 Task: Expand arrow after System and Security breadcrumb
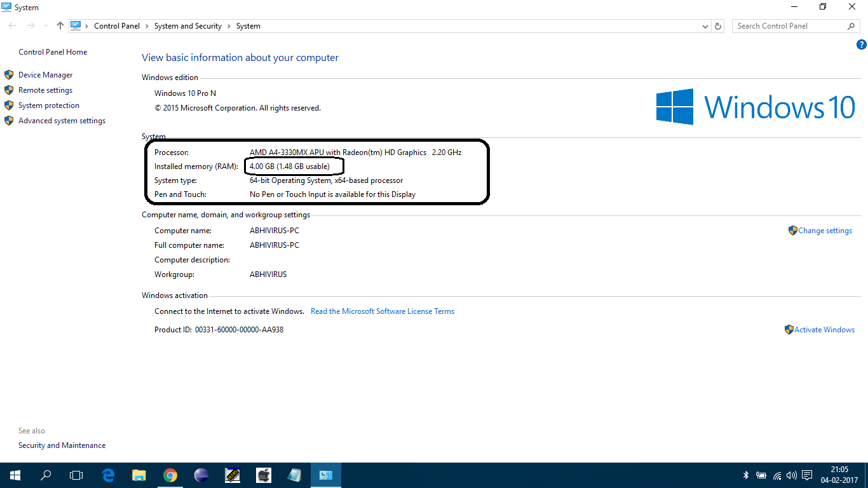229,26
